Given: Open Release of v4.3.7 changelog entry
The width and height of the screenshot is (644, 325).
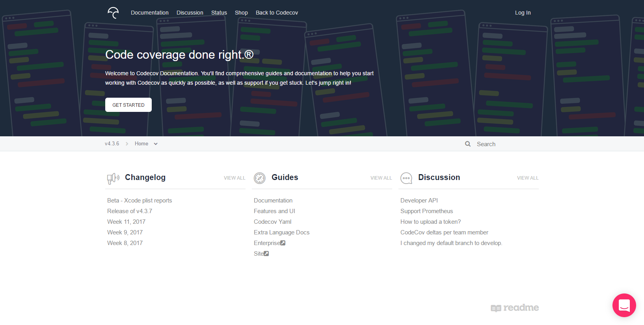Looking at the screenshot, I should (130, 211).
